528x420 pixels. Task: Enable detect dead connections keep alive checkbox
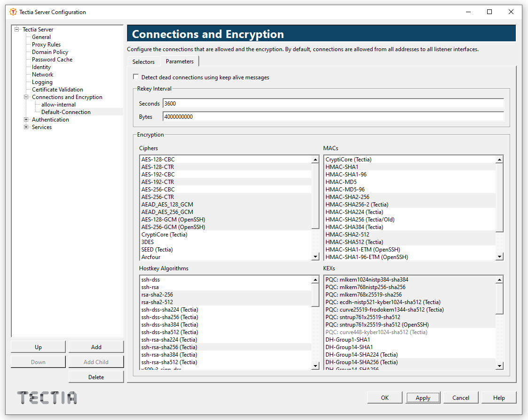coord(136,77)
